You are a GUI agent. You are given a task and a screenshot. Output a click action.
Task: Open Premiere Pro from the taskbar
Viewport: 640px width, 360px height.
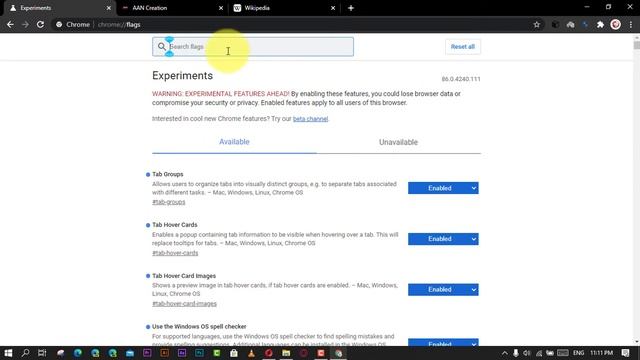pyautogui.click(x=147, y=353)
